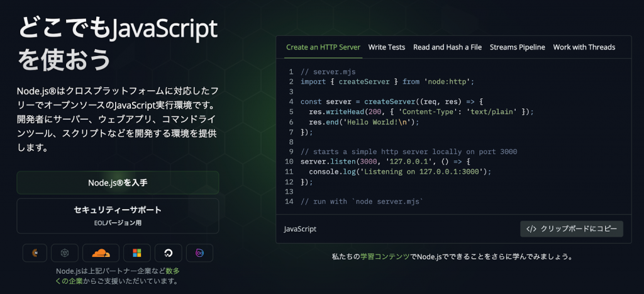The height and width of the screenshot is (294, 644).
Task: Click the orange sunburst partner logo
Action: point(35,252)
